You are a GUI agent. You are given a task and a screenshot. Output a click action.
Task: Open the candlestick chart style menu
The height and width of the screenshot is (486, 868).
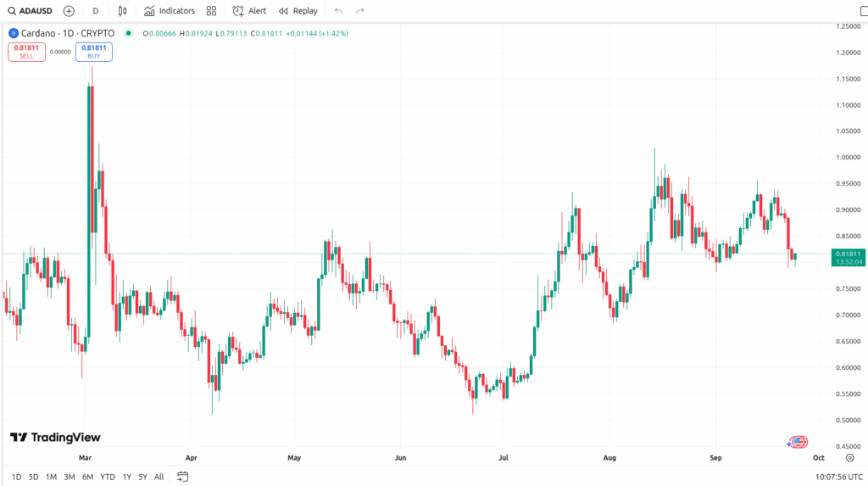[123, 11]
